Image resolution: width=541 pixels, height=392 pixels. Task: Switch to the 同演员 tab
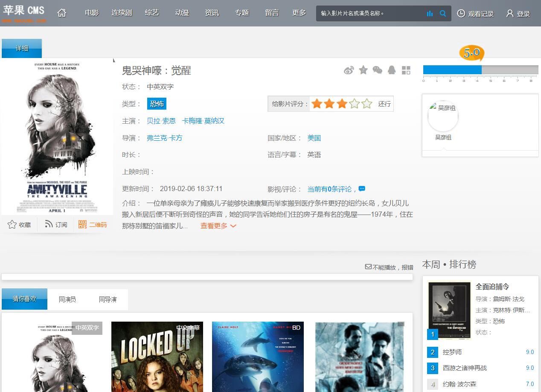67,299
